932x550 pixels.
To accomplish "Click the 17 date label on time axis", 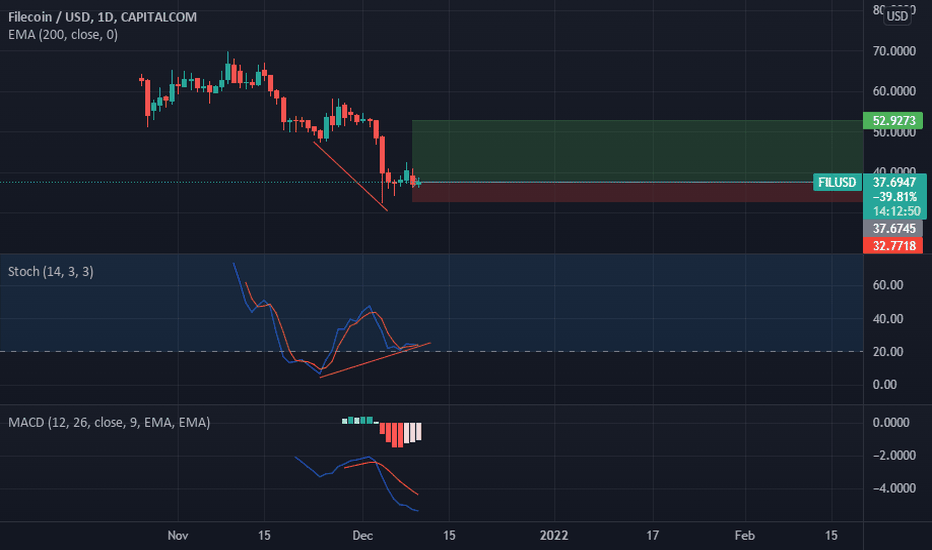I will [652, 535].
